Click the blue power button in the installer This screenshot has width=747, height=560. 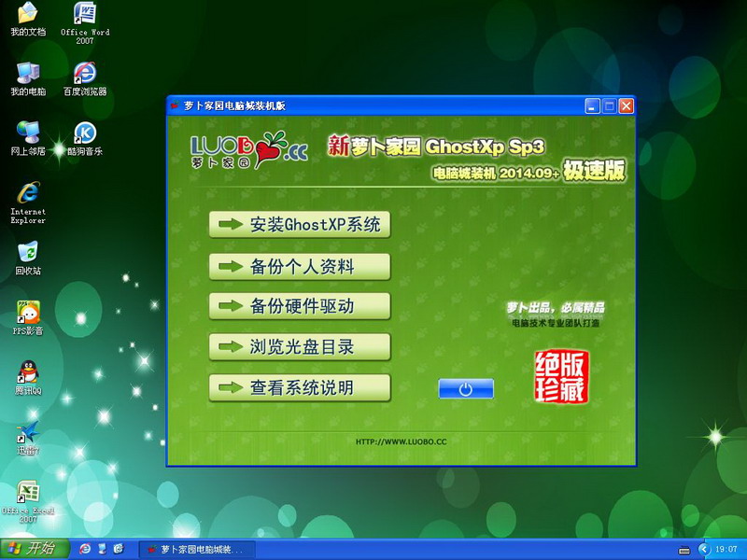point(465,388)
